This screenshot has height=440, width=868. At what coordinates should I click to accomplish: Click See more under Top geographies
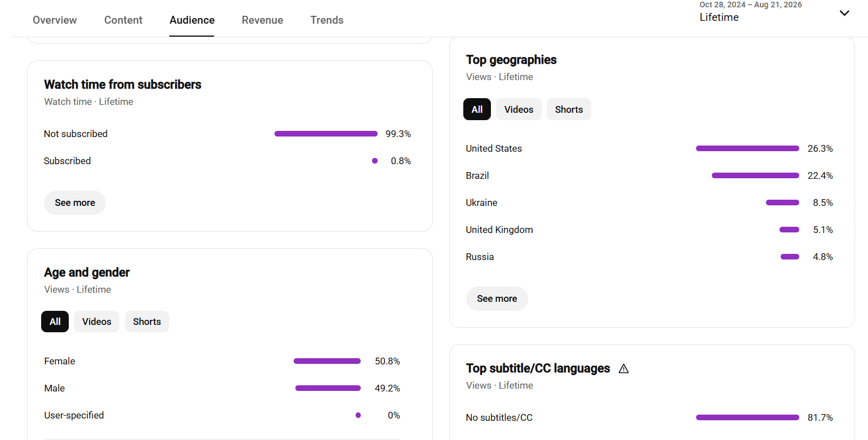pyautogui.click(x=497, y=298)
